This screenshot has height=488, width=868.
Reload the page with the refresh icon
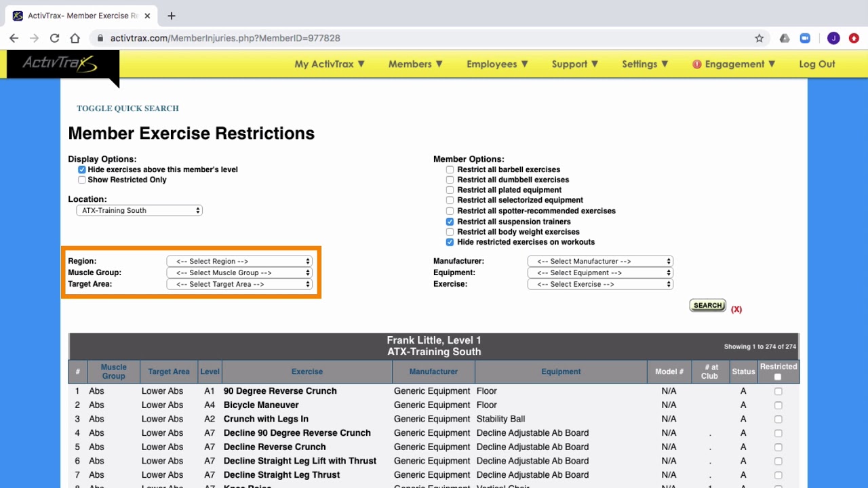(54, 39)
